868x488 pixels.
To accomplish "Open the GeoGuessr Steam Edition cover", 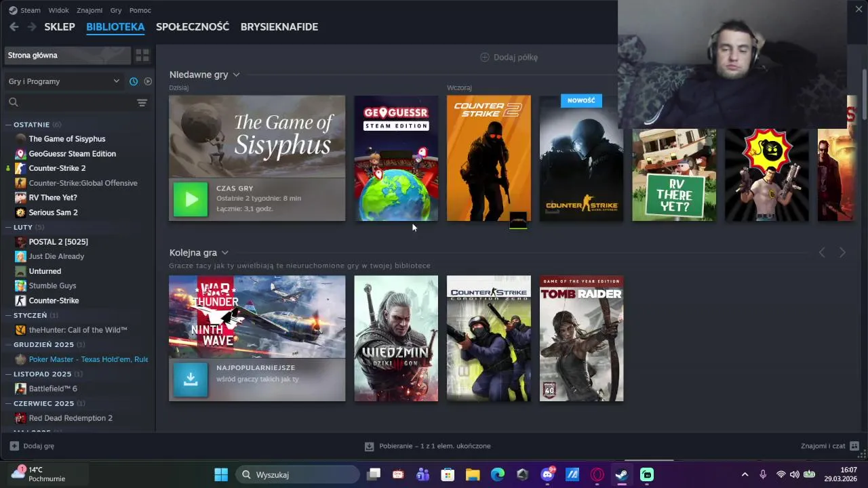I will 396,158.
